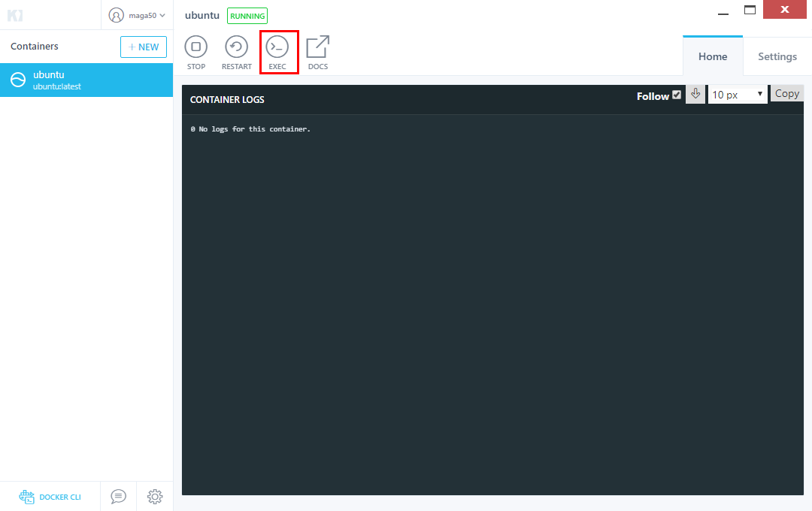812x511 pixels.
Task: Change the log font size to another value
Action: coord(737,93)
